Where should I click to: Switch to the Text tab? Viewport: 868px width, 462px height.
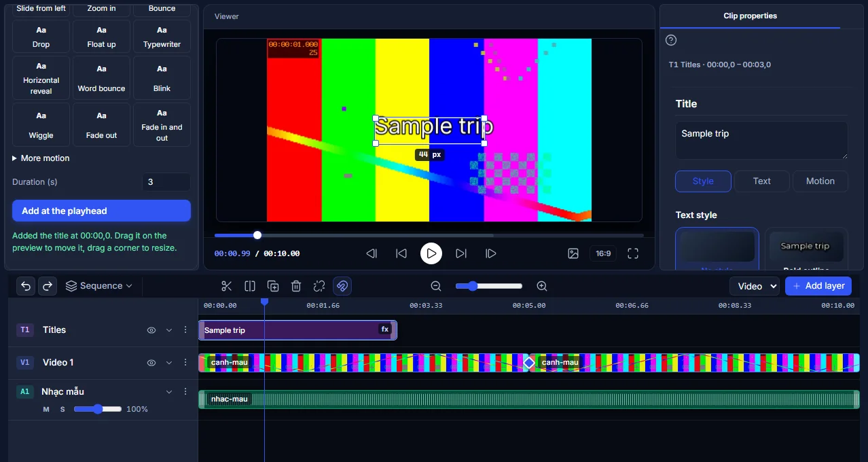pos(762,181)
